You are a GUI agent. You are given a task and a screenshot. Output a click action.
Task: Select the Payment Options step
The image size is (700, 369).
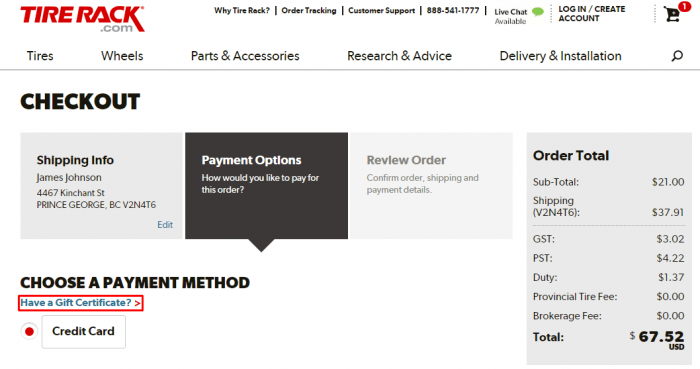pos(267,186)
